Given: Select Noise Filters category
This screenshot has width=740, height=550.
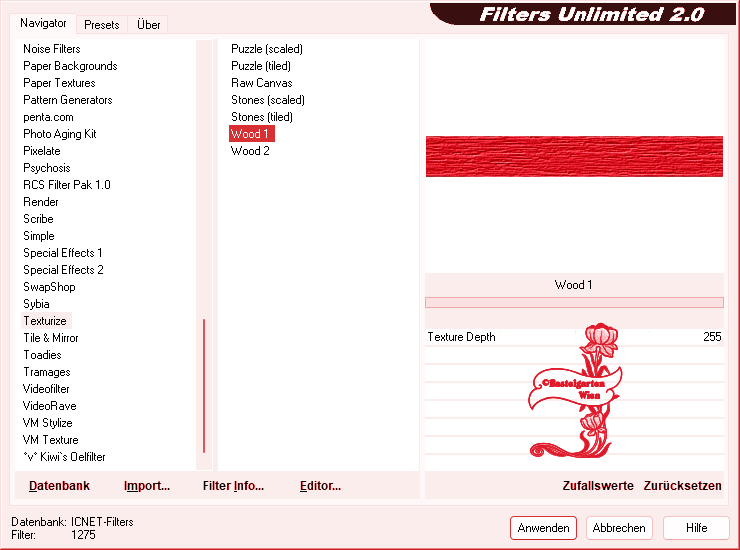Looking at the screenshot, I should tap(52, 49).
